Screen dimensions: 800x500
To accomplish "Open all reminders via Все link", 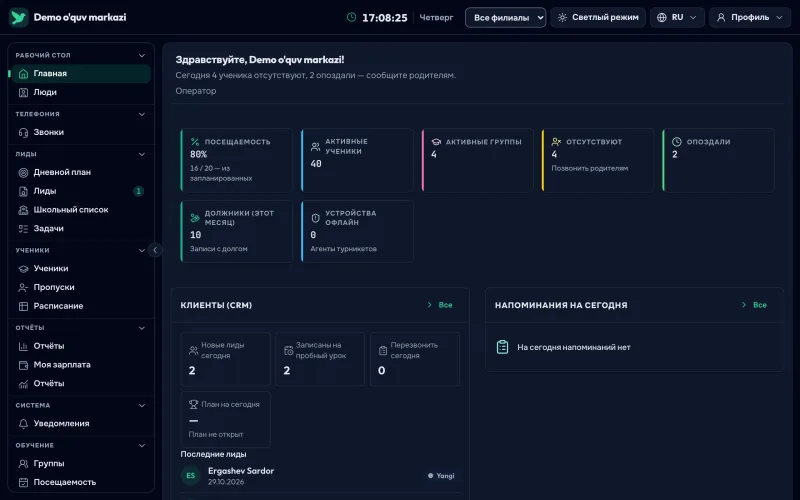I will [755, 305].
